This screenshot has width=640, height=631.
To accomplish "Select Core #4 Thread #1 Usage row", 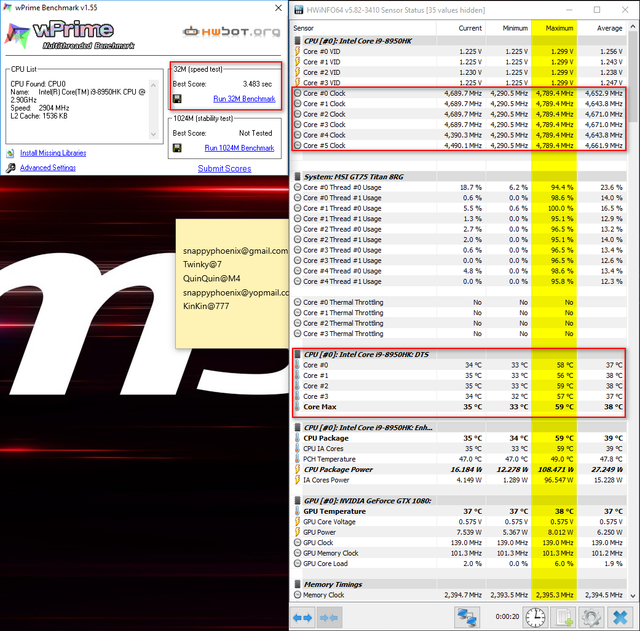I will click(x=460, y=281).
